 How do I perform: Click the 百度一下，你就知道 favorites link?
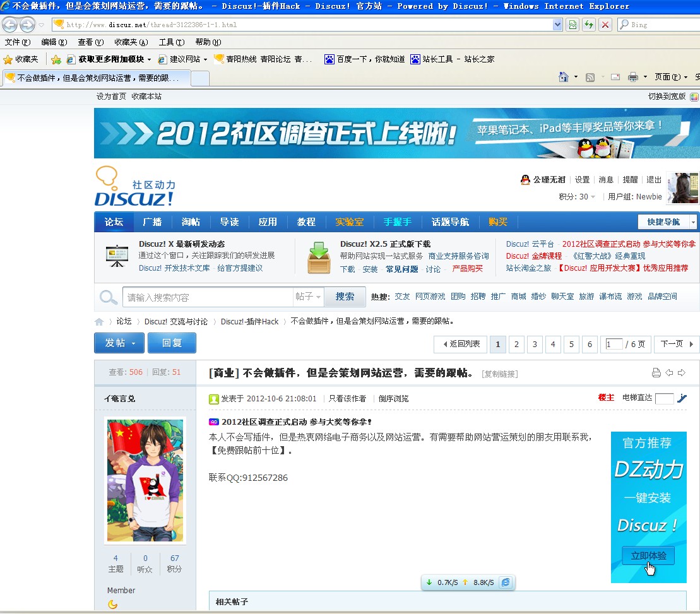tap(365, 59)
